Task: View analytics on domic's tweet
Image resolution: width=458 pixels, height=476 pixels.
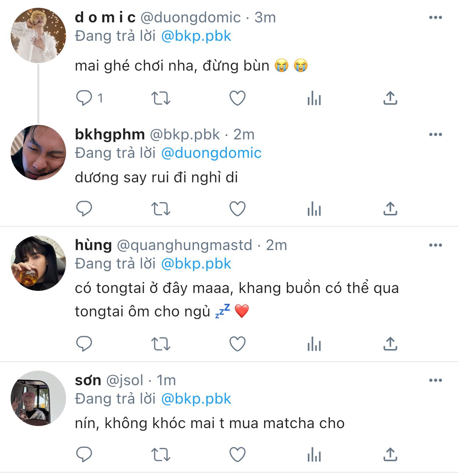Action: pyautogui.click(x=314, y=98)
